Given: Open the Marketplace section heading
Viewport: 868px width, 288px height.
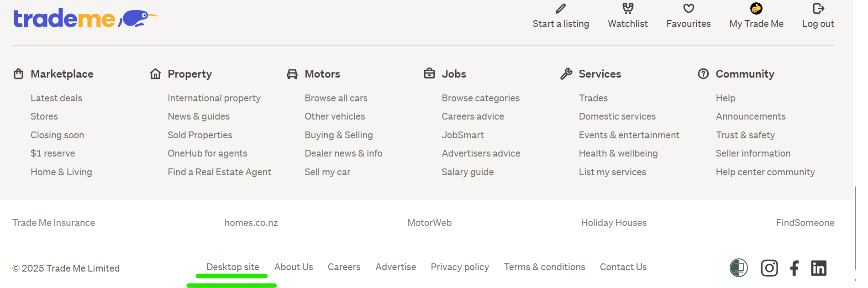Looking at the screenshot, I should [x=62, y=74].
